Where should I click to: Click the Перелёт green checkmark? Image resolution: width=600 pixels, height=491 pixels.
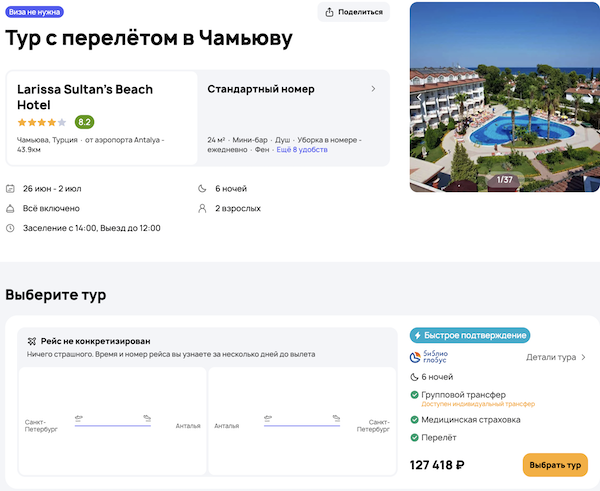pyautogui.click(x=415, y=438)
